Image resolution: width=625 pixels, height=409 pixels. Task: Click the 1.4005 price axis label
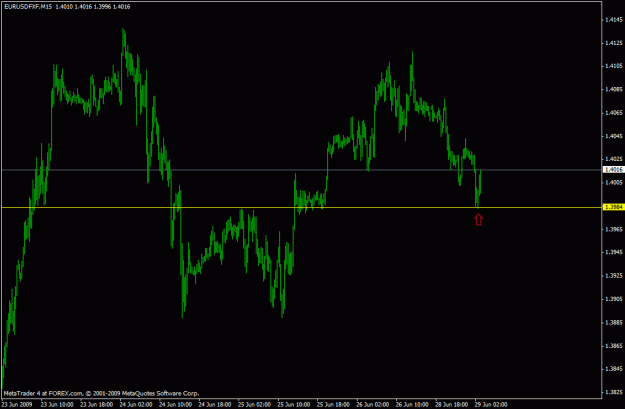614,183
